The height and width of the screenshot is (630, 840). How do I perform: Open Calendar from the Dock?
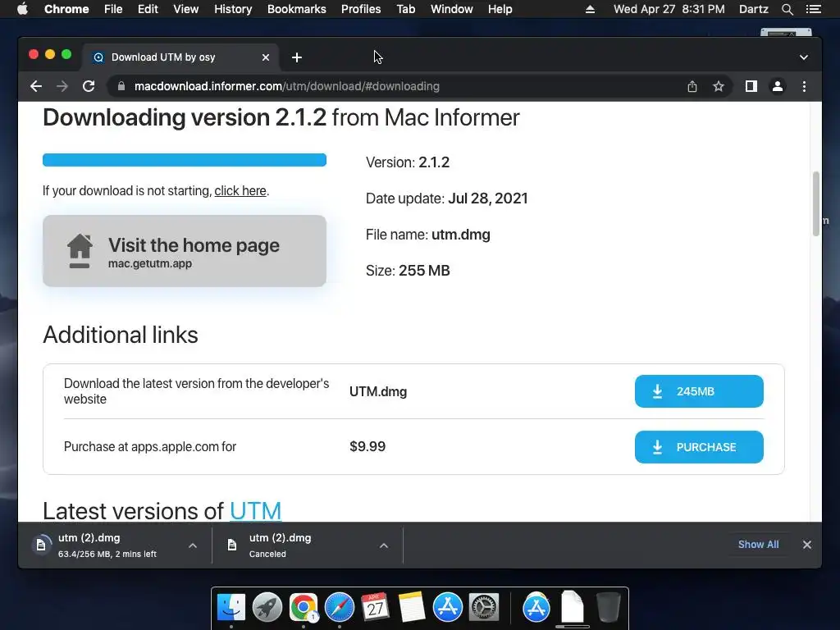(x=375, y=608)
